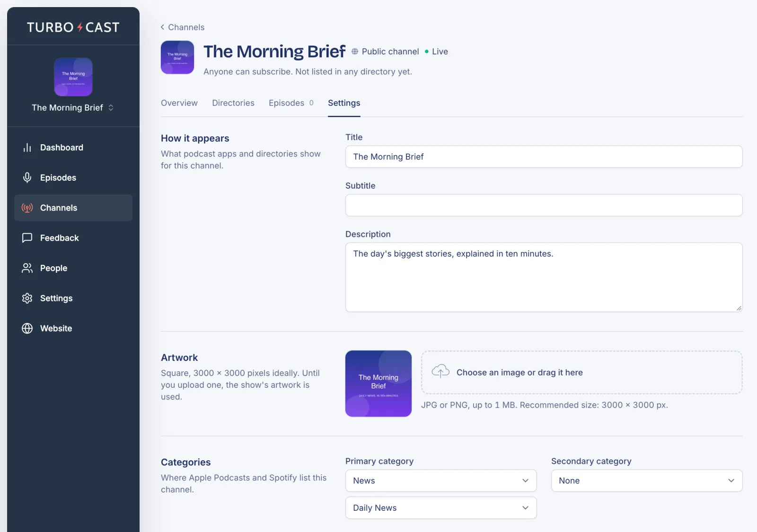Open the Daily News subcategory dropdown
This screenshot has height=532, width=757.
pyautogui.click(x=441, y=508)
